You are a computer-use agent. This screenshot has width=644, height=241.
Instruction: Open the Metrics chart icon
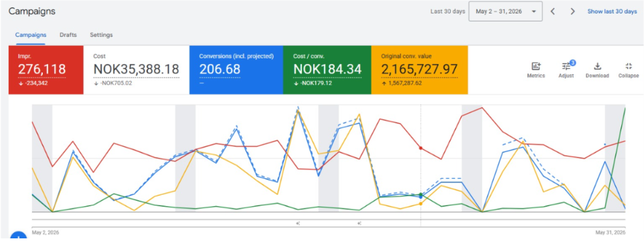[x=536, y=66]
